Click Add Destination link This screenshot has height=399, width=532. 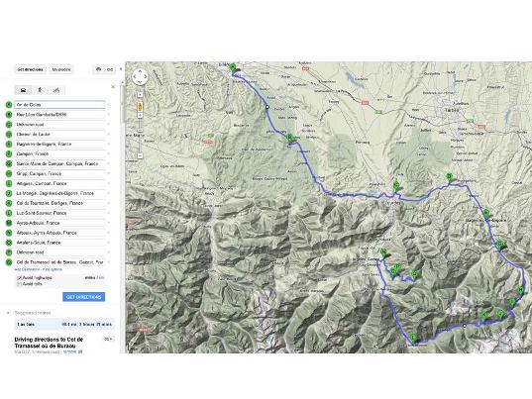tap(27, 269)
